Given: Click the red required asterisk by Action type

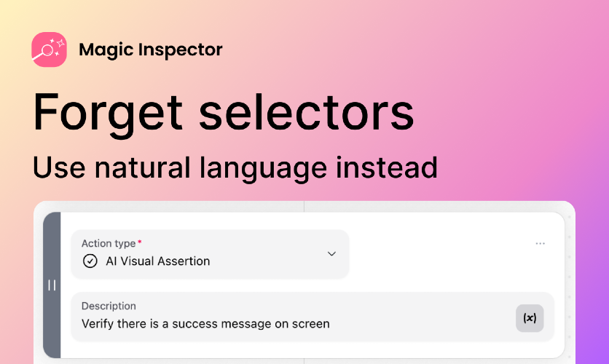Looking at the screenshot, I should 140,242.
